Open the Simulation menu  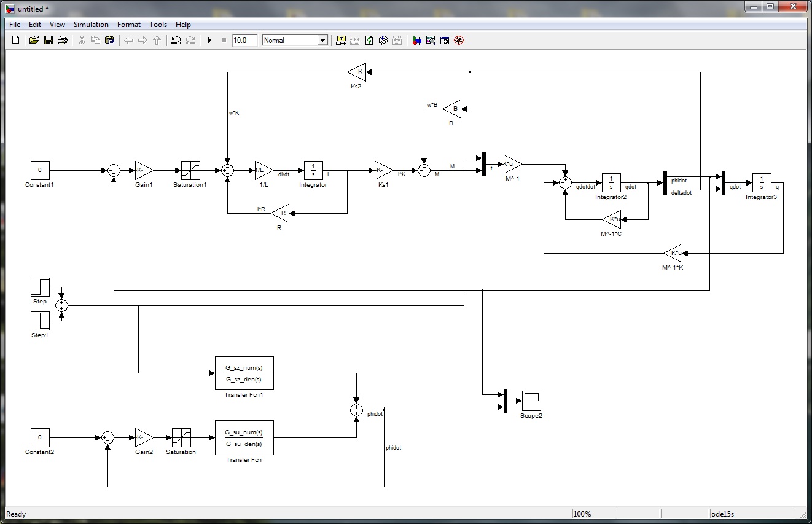pyautogui.click(x=91, y=25)
